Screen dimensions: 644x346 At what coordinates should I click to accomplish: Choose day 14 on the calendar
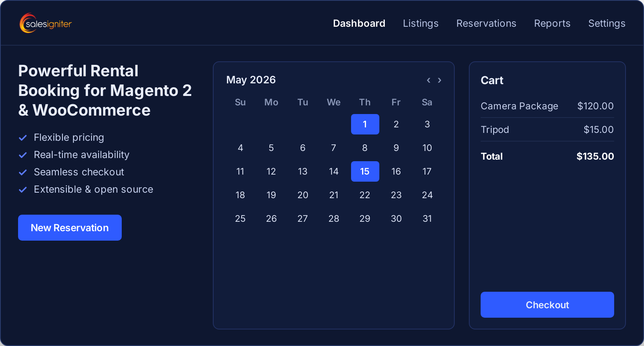[x=334, y=171]
